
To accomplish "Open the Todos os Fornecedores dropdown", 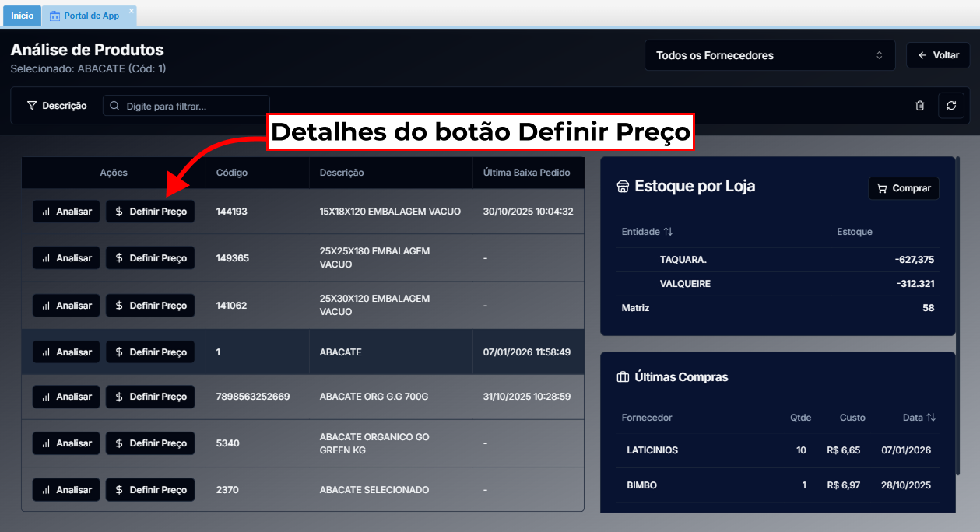I will tap(769, 56).
